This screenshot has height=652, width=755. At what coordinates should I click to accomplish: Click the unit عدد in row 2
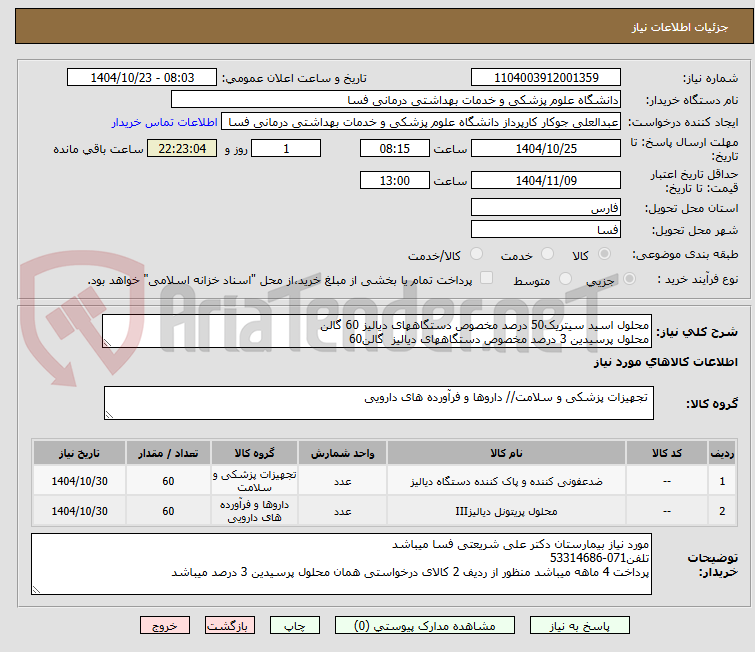(x=342, y=510)
